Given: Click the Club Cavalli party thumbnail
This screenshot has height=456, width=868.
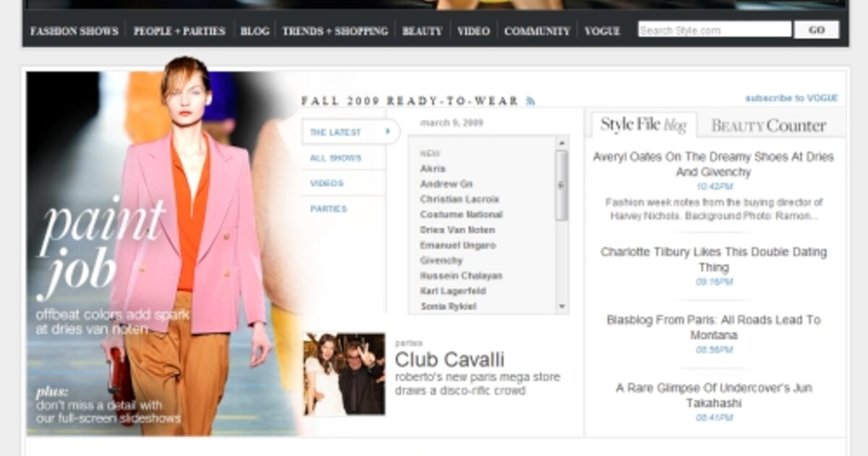Looking at the screenshot, I should [x=344, y=374].
